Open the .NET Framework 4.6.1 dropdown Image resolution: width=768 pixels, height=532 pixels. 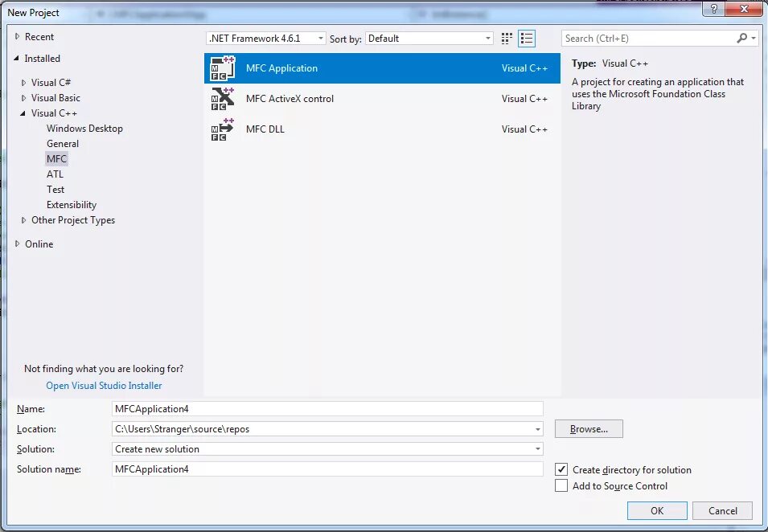click(266, 39)
